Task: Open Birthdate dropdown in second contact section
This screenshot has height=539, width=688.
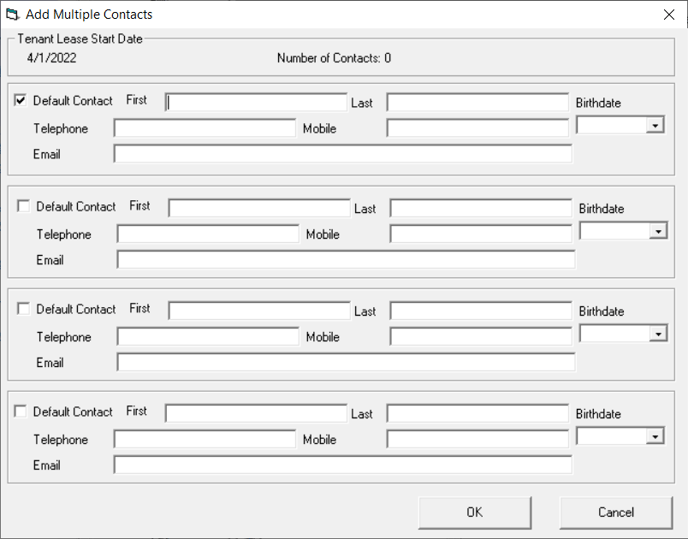Action: pos(658,231)
